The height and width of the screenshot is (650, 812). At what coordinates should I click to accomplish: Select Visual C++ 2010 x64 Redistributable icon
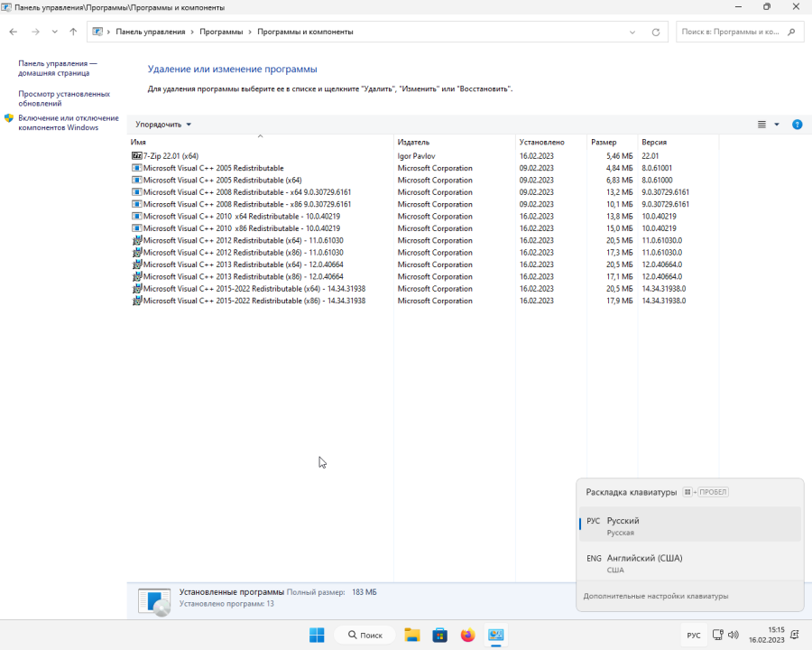(137, 216)
